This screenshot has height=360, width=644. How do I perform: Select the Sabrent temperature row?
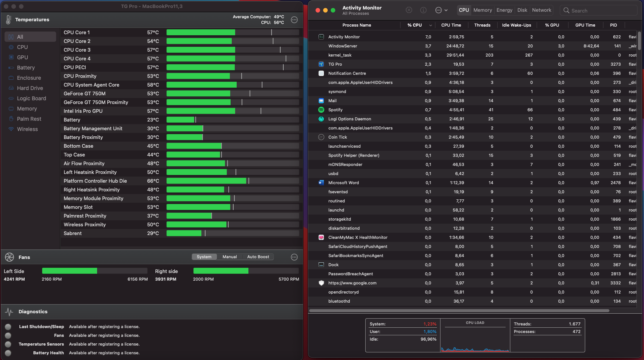coord(181,233)
